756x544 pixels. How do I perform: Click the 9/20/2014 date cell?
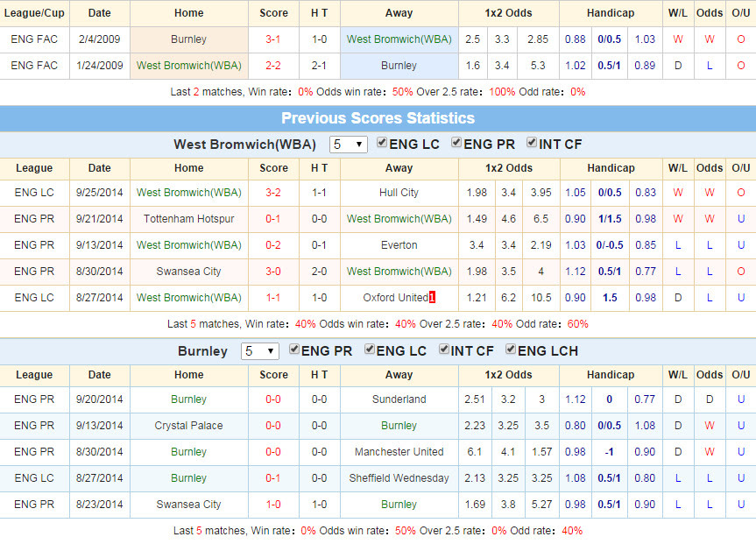click(99, 399)
